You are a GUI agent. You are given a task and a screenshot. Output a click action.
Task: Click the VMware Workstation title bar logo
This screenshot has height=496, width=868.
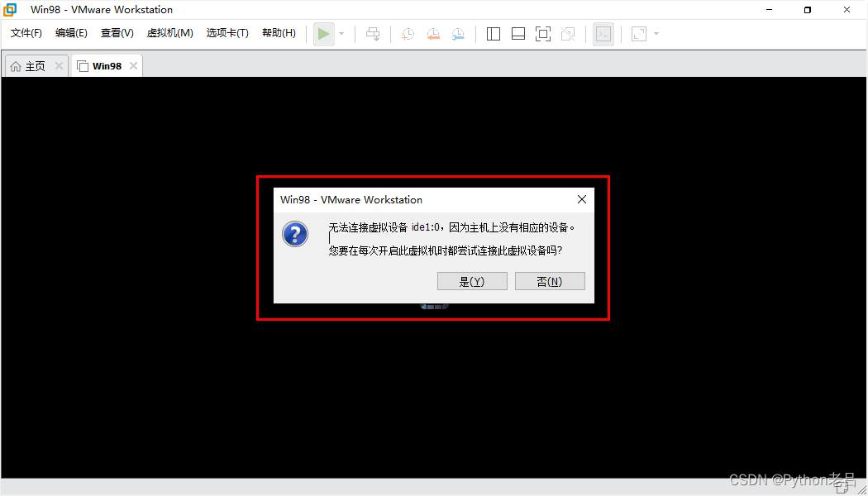pyautogui.click(x=10, y=10)
